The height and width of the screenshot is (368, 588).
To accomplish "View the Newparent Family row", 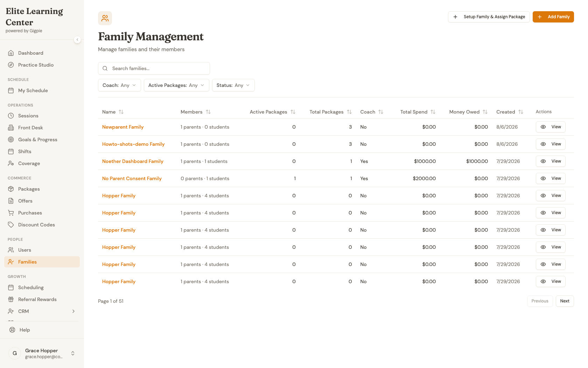I will [x=551, y=127].
